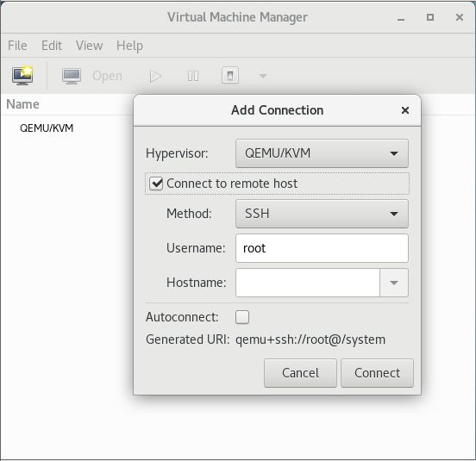Click the Pause virtual machine icon

tap(193, 76)
